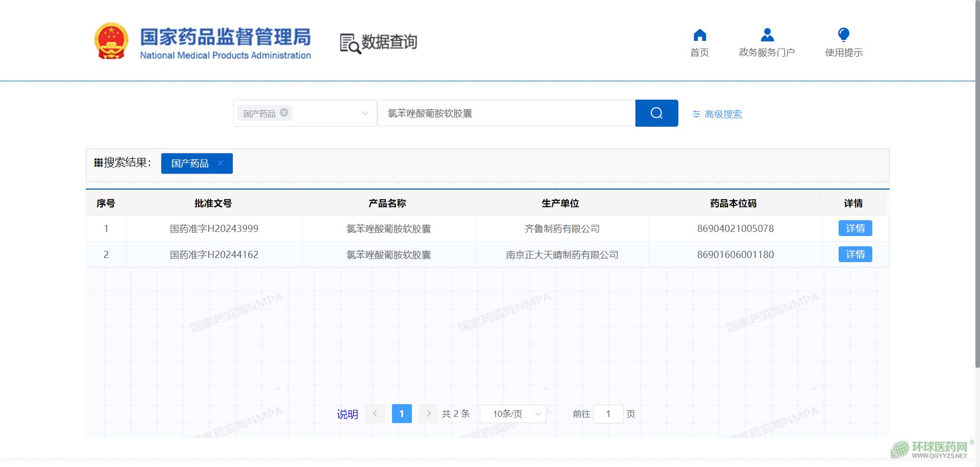Click the magnifying glass search button
Viewport: 980px width, 467px height.
click(x=656, y=113)
